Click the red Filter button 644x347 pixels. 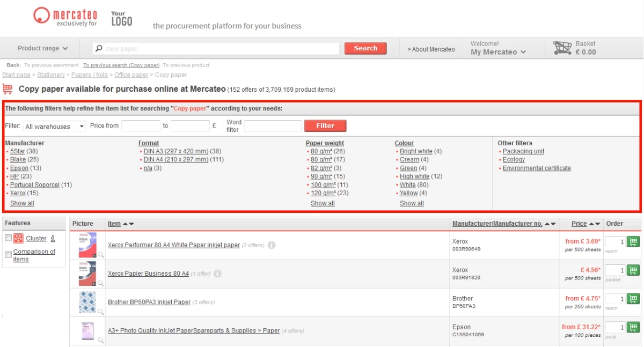click(325, 126)
